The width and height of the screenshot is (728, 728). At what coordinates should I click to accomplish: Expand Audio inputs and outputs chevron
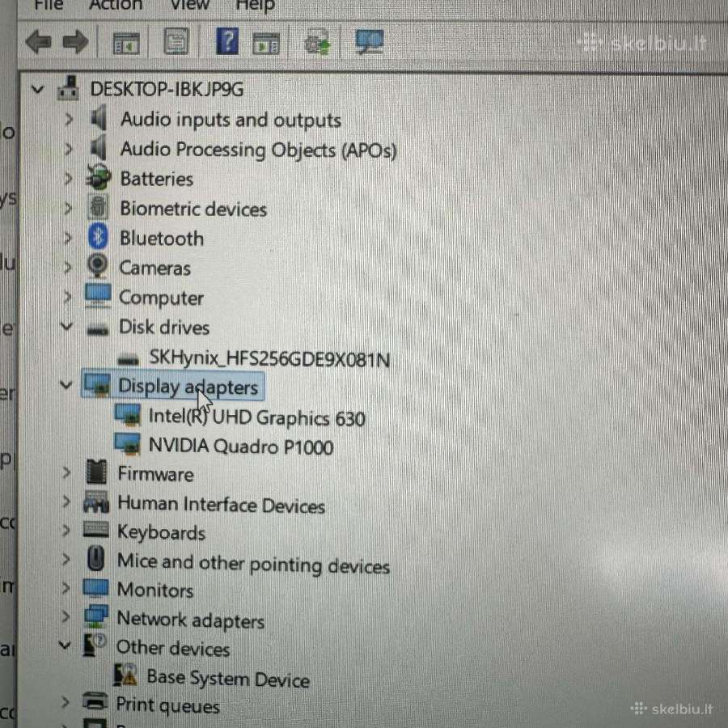click(x=69, y=120)
